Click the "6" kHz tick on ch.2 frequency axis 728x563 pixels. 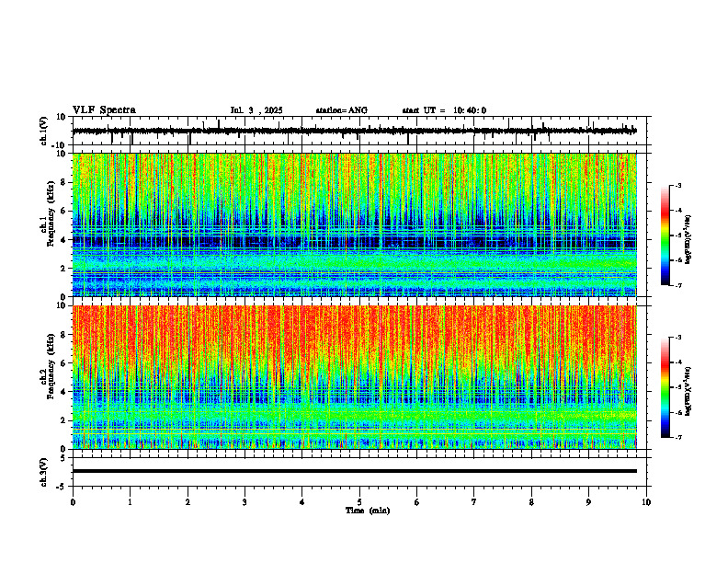coord(64,363)
